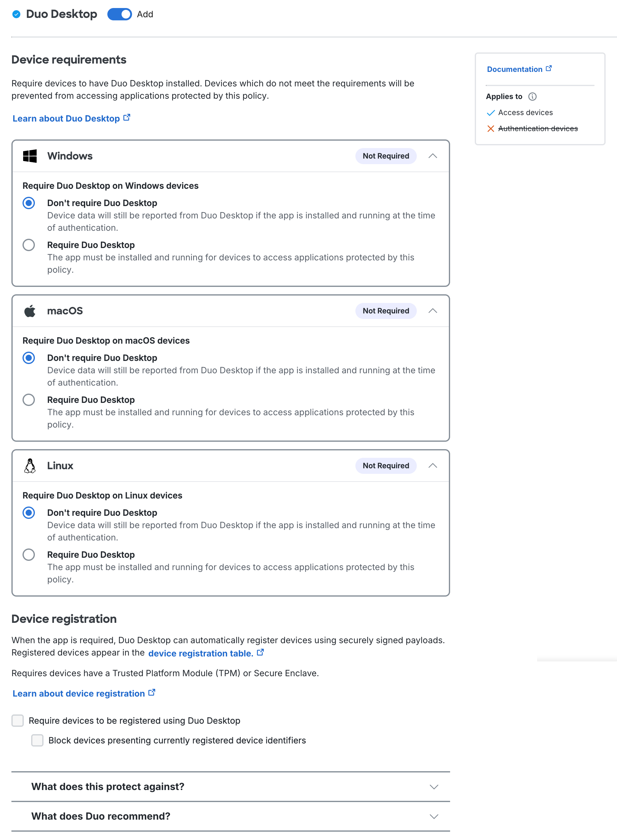Click the Apple icon in the macOS section
The image size is (617, 840).
pyautogui.click(x=30, y=311)
